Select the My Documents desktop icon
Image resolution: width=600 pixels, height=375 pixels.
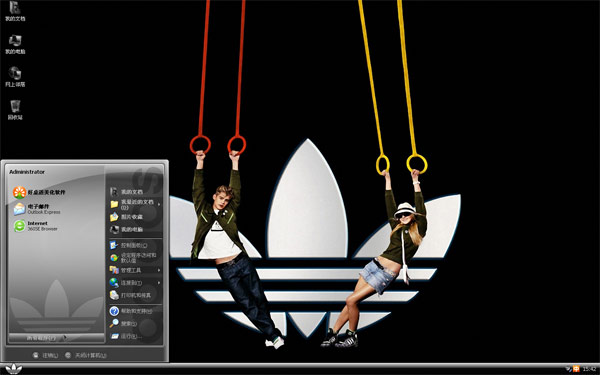(15, 11)
